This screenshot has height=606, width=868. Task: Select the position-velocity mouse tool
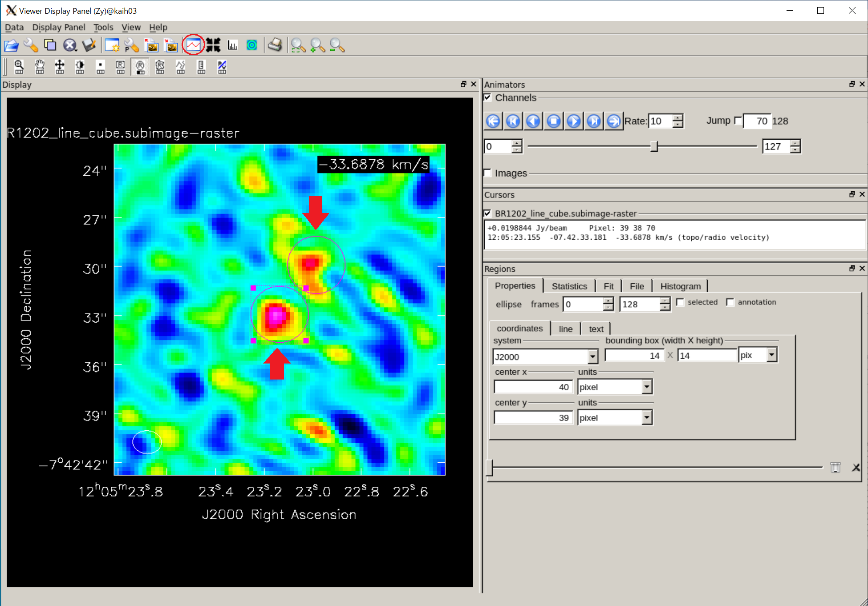coord(222,67)
